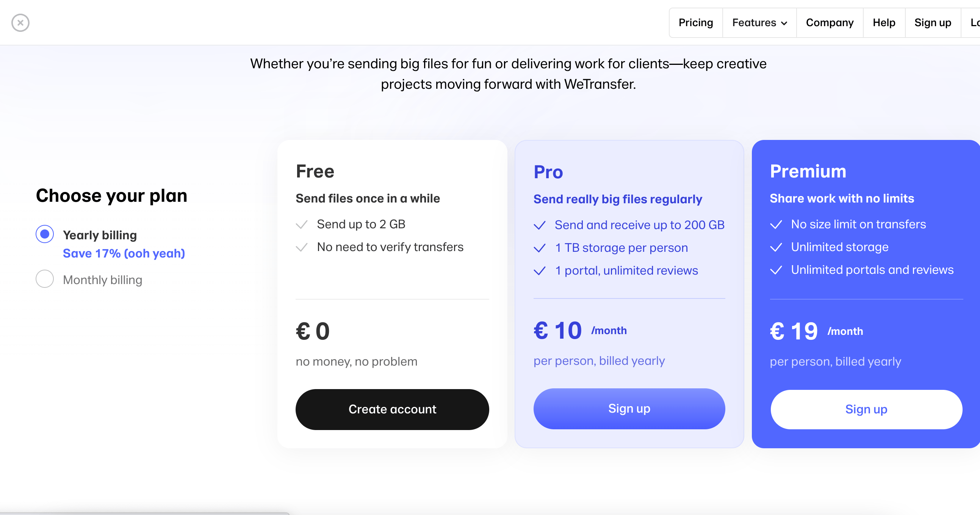Image resolution: width=980 pixels, height=515 pixels.
Task: Click Sign up in the navigation bar
Action: click(x=933, y=23)
